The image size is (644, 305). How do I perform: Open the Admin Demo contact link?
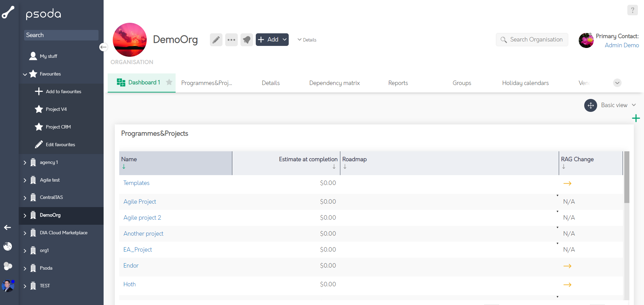click(622, 45)
